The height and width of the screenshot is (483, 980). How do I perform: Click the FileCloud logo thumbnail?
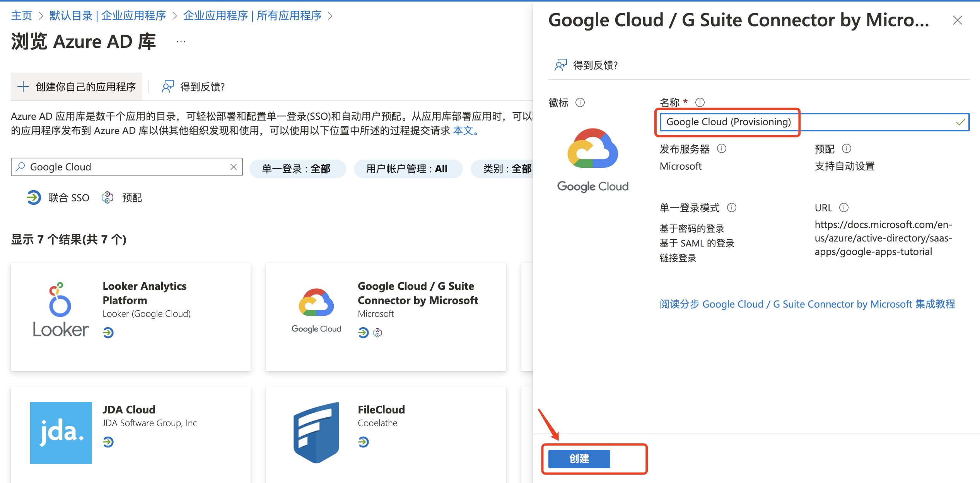click(x=316, y=433)
